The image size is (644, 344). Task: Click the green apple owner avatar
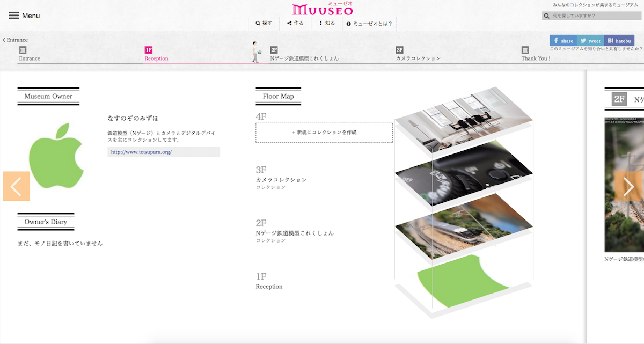coord(56,156)
